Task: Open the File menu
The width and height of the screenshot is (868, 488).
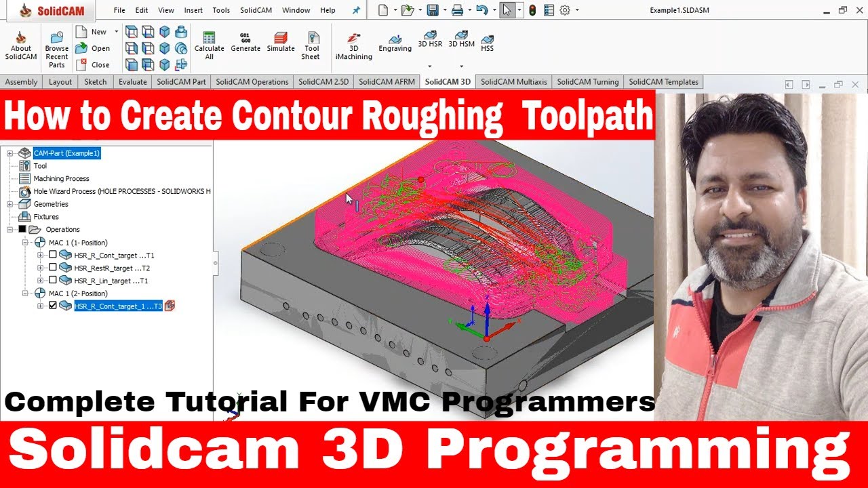Action: (x=119, y=10)
